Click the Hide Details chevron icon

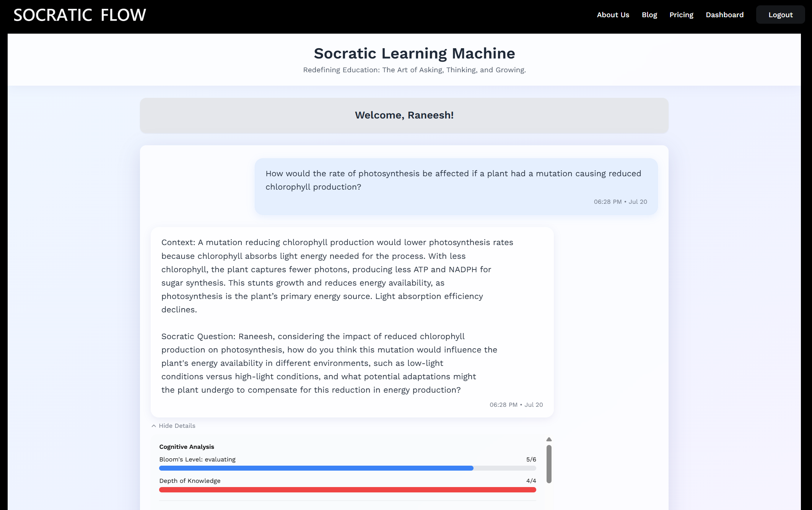click(x=154, y=426)
